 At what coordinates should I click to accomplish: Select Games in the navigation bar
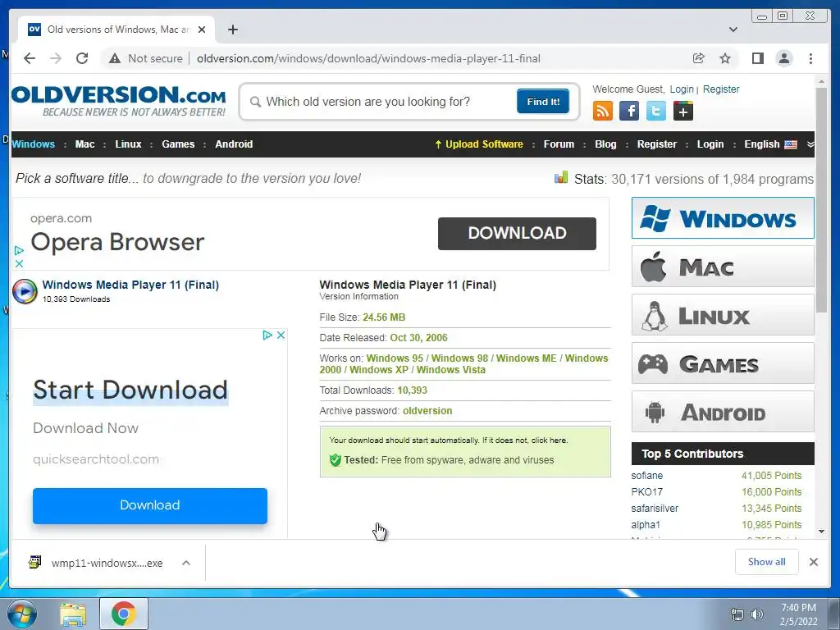click(178, 144)
